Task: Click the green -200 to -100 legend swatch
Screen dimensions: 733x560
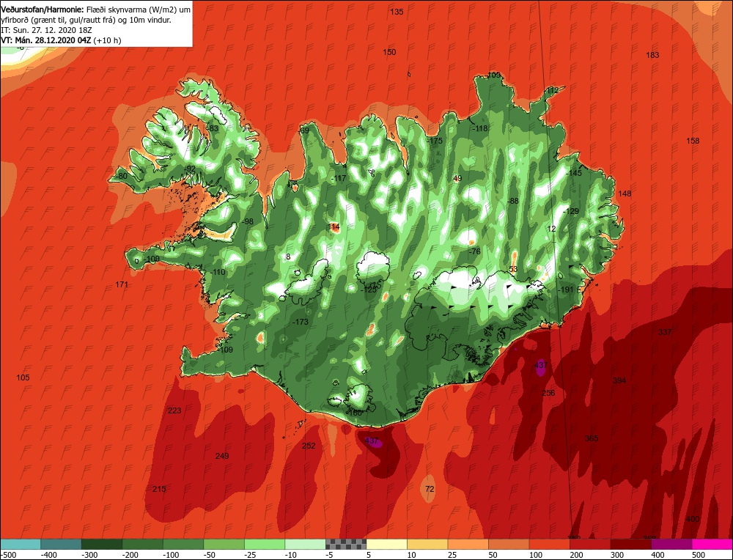Action: point(143,544)
